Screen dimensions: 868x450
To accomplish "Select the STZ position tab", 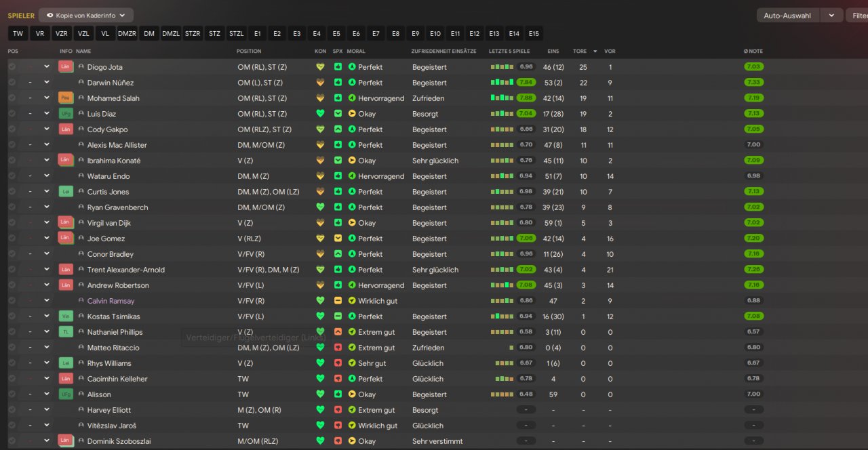I will [x=214, y=33].
